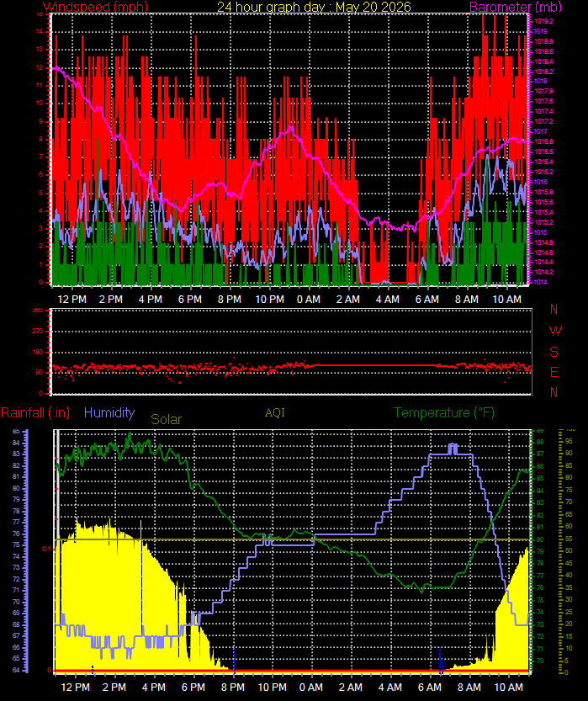The height and width of the screenshot is (701, 588).
Task: Click the "1015" barometer axis value
Action: 541,232
